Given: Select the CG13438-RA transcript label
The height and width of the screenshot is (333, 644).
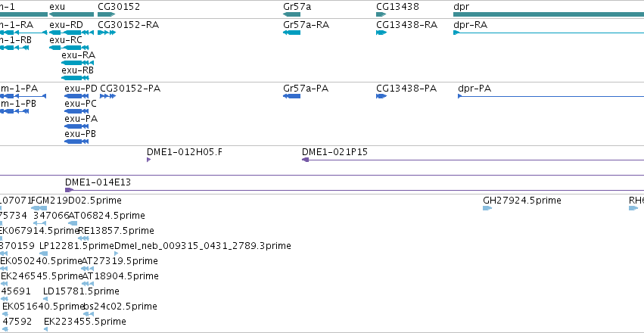Looking at the screenshot, I should tap(406, 25).
